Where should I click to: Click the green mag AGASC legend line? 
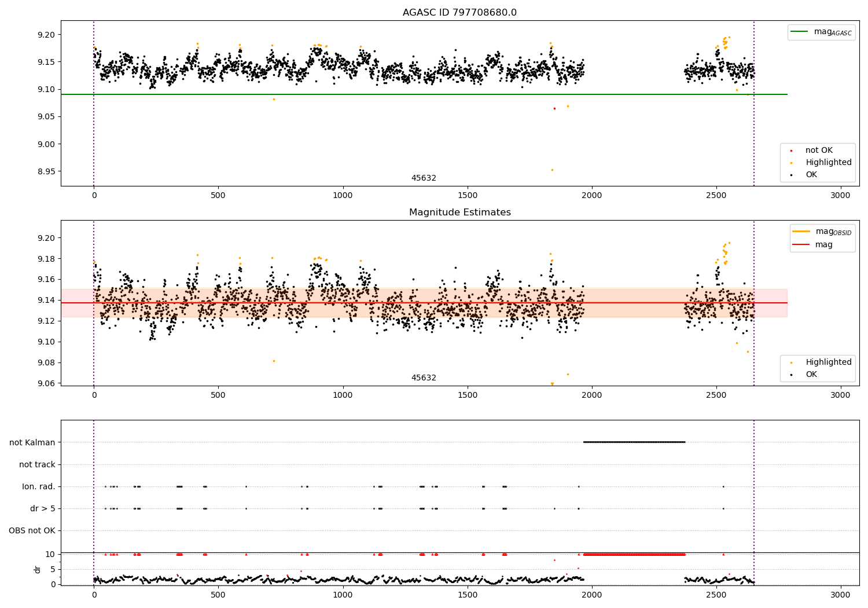(x=800, y=32)
